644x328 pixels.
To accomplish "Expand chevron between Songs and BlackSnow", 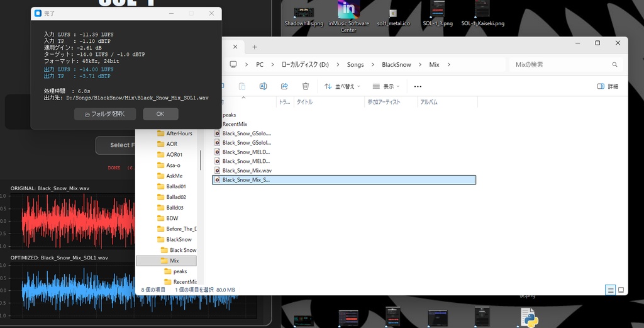I will [x=373, y=65].
